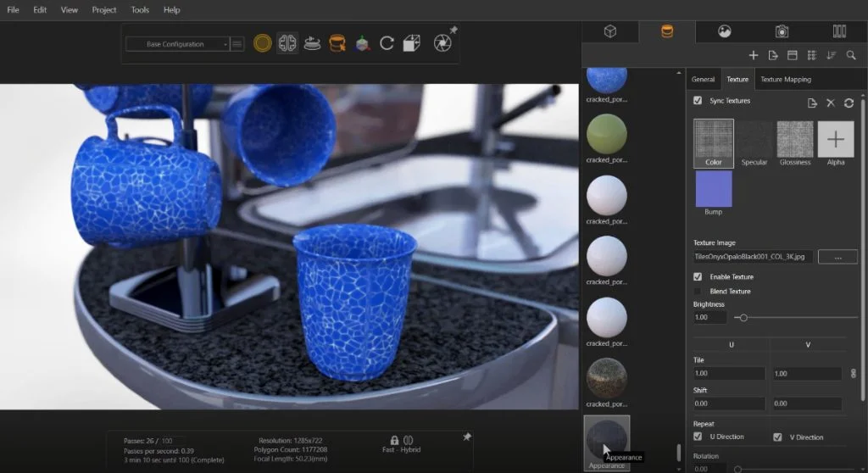Viewport: 868px width, 473px height.
Task: Switch to the Texture Mapping tab
Action: click(x=785, y=80)
